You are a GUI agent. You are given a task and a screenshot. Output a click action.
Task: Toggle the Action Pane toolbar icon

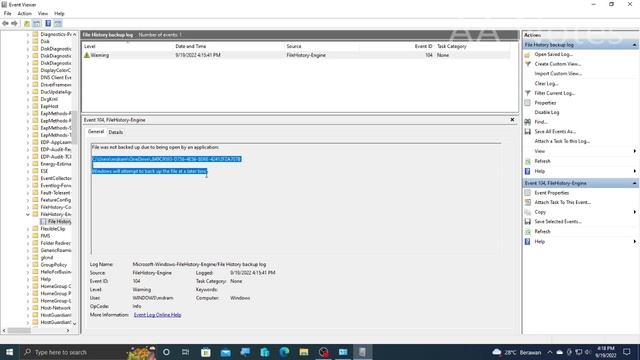[58, 24]
